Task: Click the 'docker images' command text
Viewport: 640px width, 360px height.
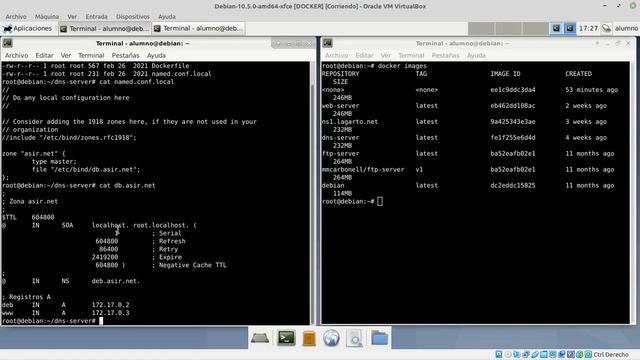Action: 402,66
